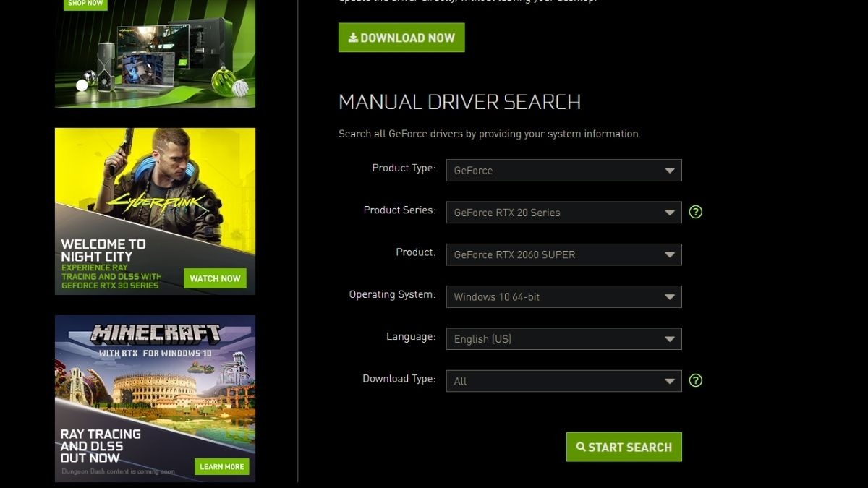The width and height of the screenshot is (868, 488).
Task: Click the Manual Driver Search heading
Action: click(460, 102)
